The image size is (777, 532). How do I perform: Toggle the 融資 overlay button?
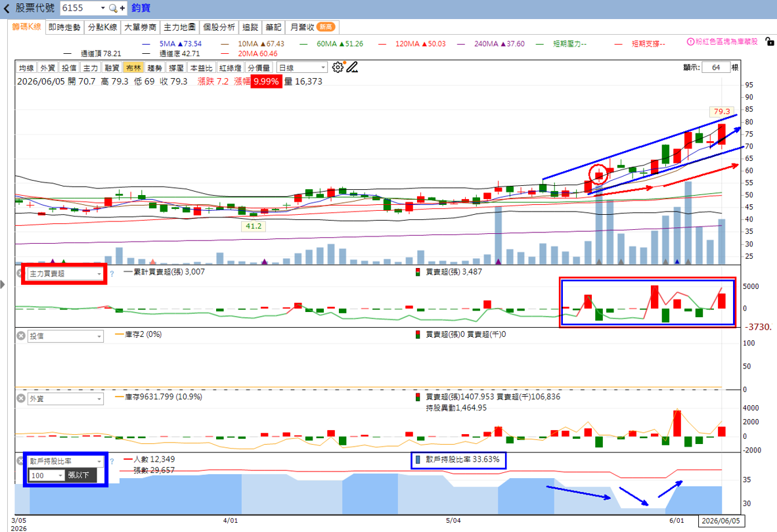[112, 68]
